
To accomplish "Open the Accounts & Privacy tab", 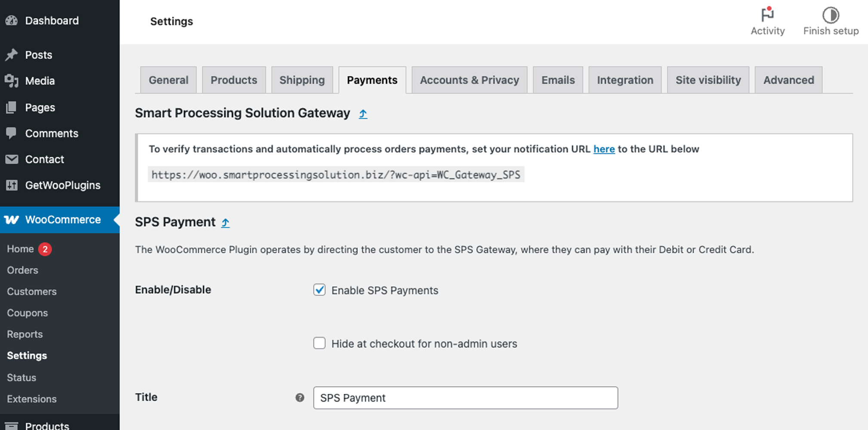I will (469, 80).
